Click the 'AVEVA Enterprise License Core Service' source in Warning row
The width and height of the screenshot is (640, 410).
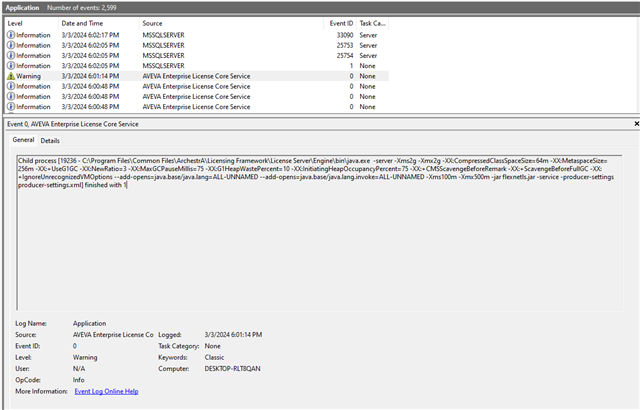(196, 76)
